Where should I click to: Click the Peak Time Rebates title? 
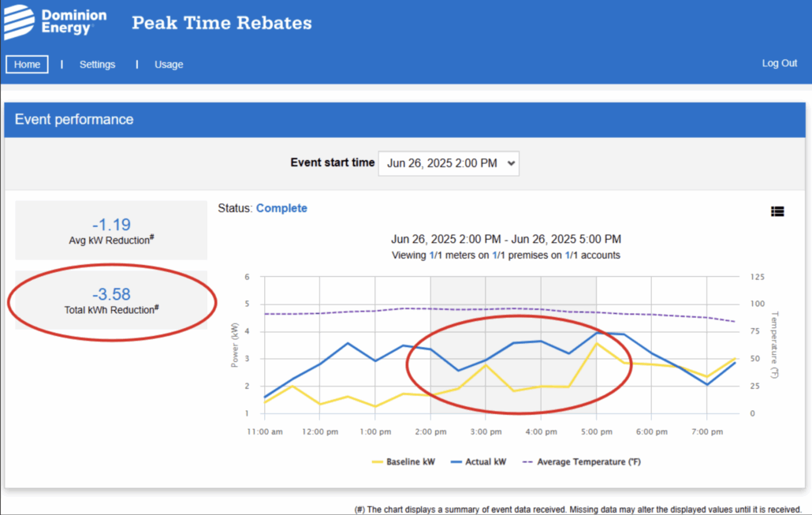222,23
